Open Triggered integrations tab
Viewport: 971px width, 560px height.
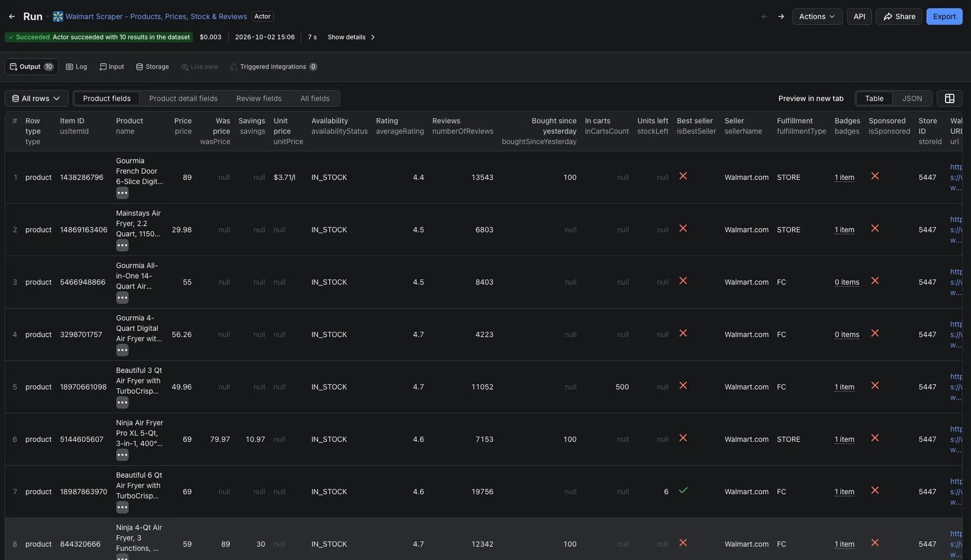[273, 67]
